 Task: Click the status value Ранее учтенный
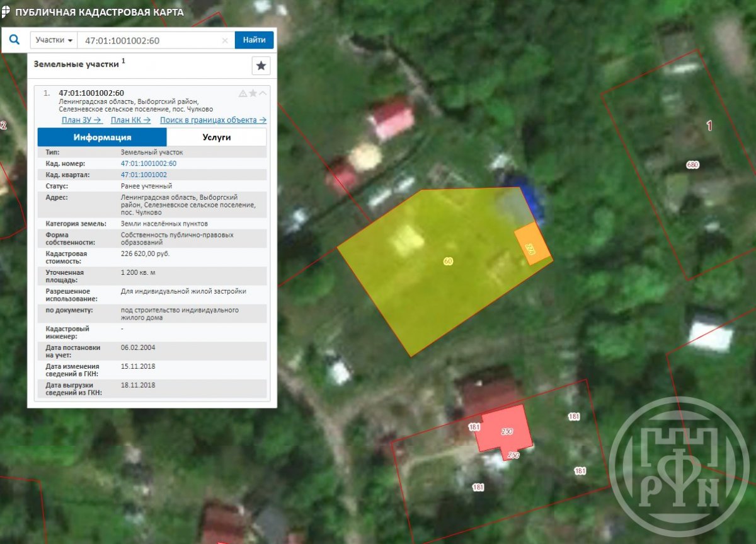[x=146, y=186]
